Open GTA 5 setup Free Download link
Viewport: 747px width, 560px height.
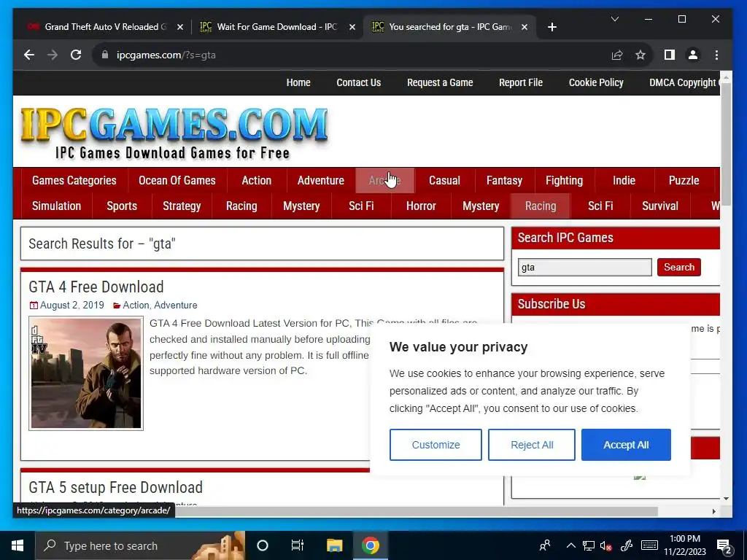[x=116, y=488]
